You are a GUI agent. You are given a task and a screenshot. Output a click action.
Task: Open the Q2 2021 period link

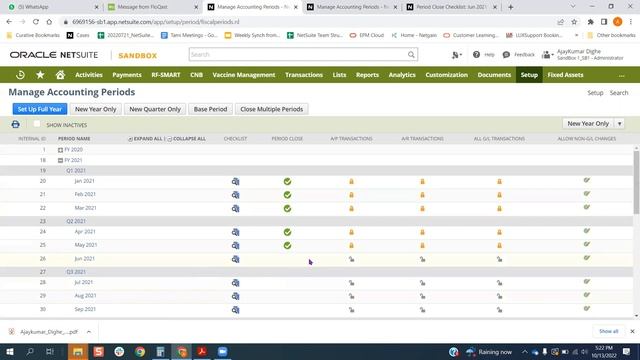tap(76, 221)
